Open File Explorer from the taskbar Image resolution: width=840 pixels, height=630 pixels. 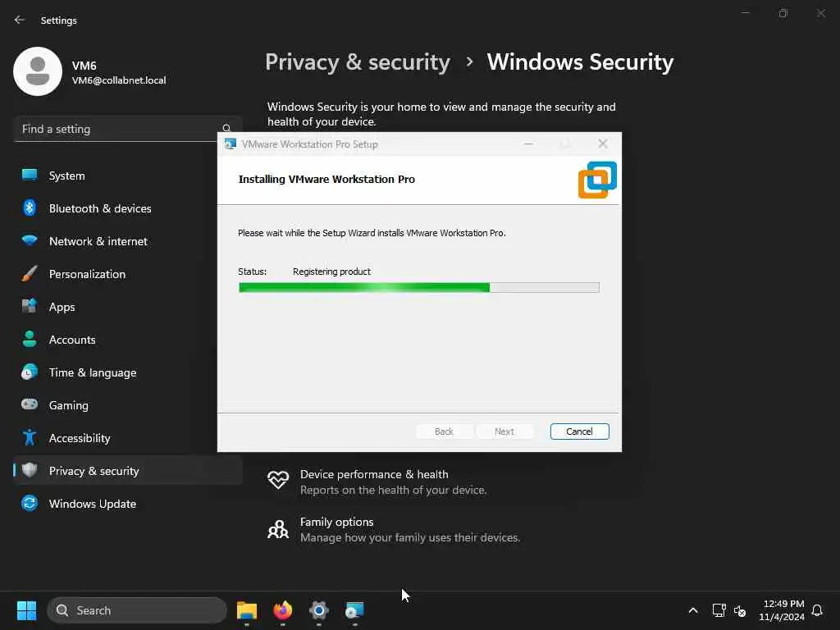(x=247, y=610)
